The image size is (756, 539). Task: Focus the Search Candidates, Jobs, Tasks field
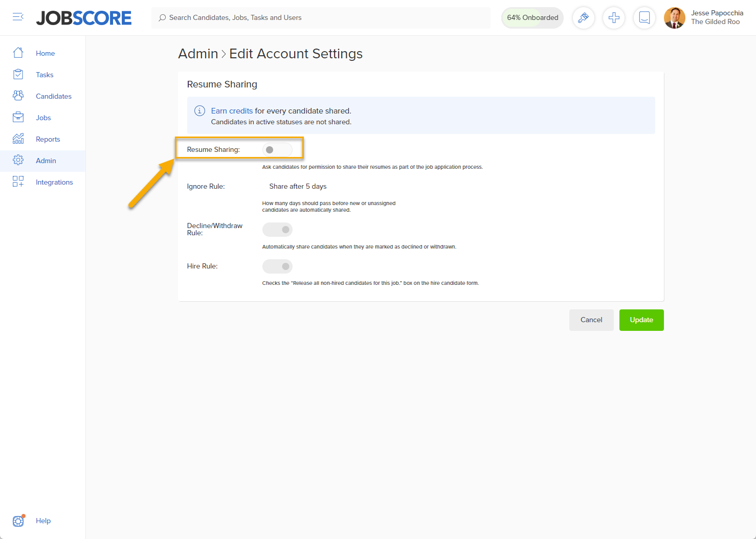coord(321,18)
